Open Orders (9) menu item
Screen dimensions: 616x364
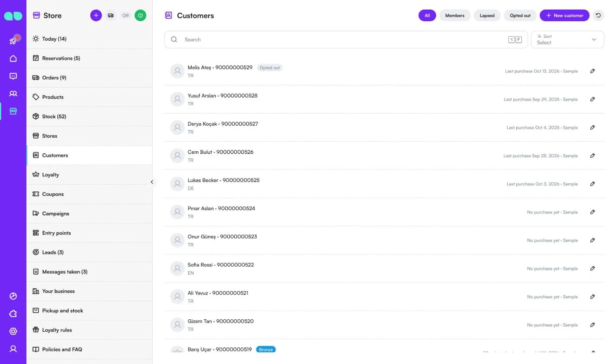89,78
